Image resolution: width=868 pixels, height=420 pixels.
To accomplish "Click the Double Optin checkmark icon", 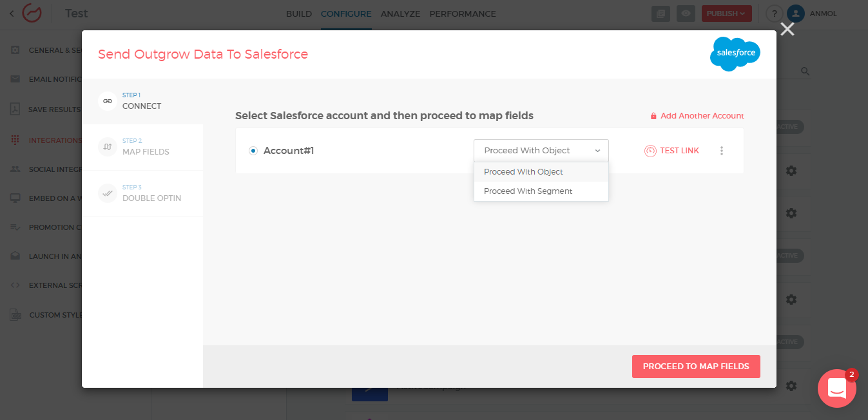I will click(x=108, y=193).
